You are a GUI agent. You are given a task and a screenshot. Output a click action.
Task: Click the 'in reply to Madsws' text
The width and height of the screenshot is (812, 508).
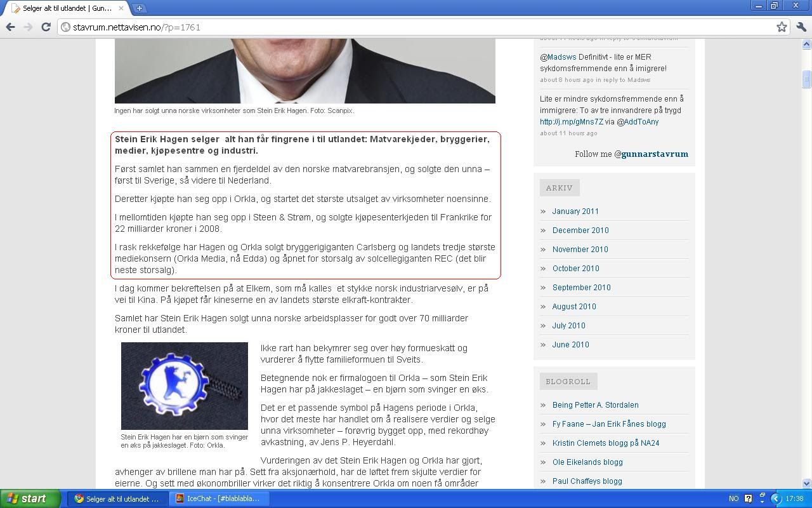coord(623,80)
